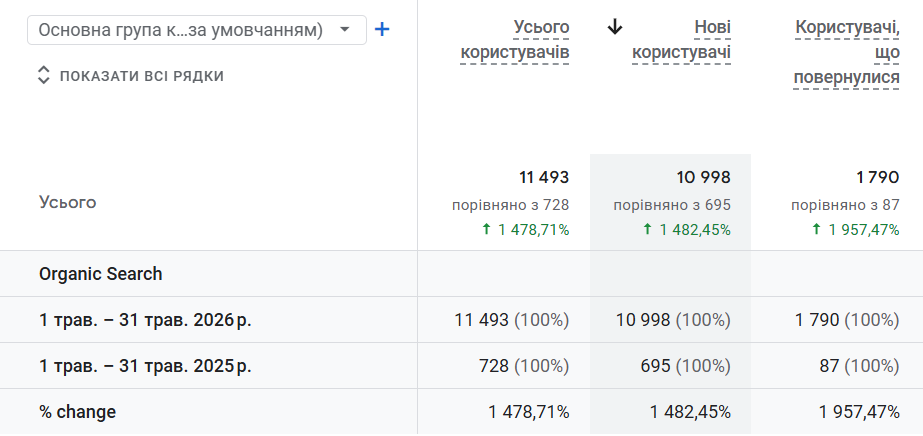Click the green ↑ 1 957,47% change in totals
923x436 pixels.
click(x=855, y=229)
